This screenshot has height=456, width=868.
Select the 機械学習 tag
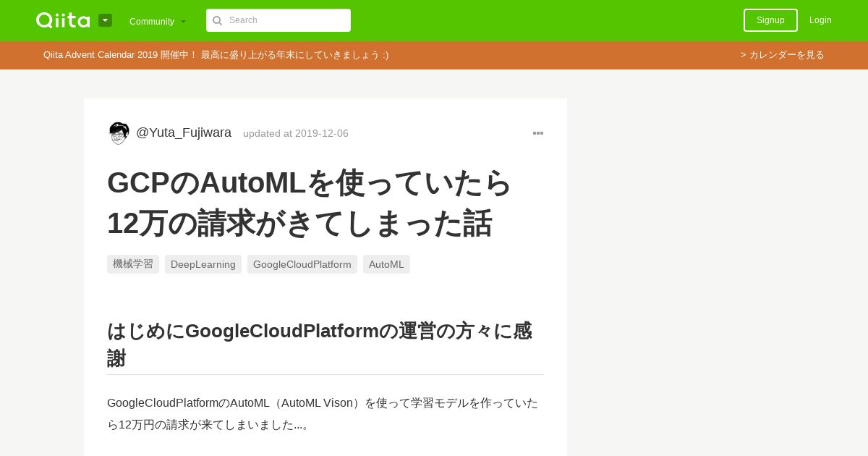tap(133, 264)
